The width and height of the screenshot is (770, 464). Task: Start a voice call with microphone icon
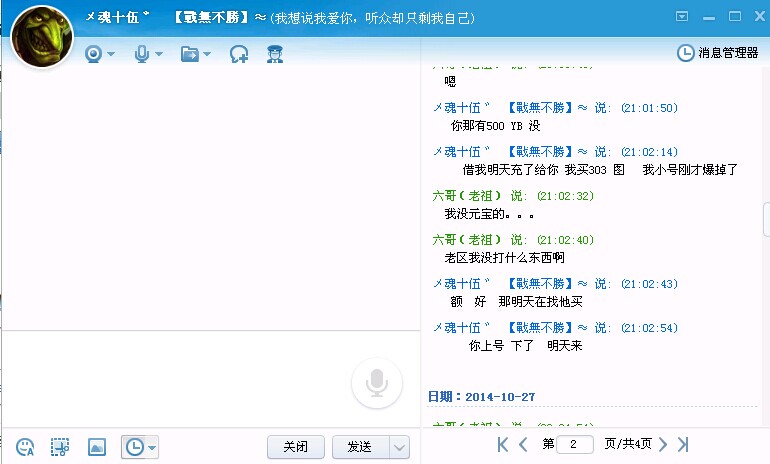pos(142,54)
